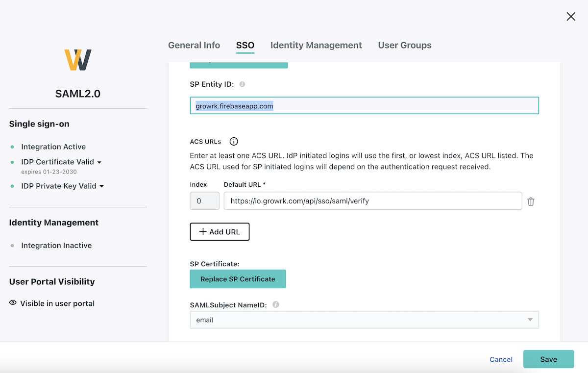Delete the ACS URL with trash icon

click(531, 201)
